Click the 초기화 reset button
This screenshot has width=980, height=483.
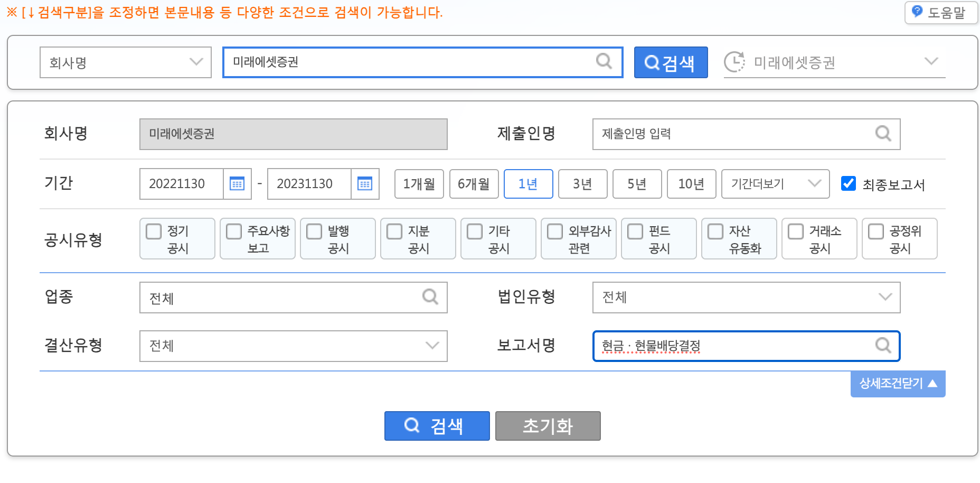point(548,426)
